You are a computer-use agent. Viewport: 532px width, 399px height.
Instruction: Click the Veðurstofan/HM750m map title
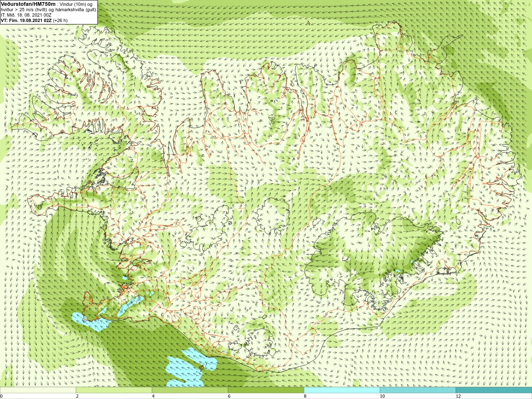pyautogui.click(x=28, y=4)
